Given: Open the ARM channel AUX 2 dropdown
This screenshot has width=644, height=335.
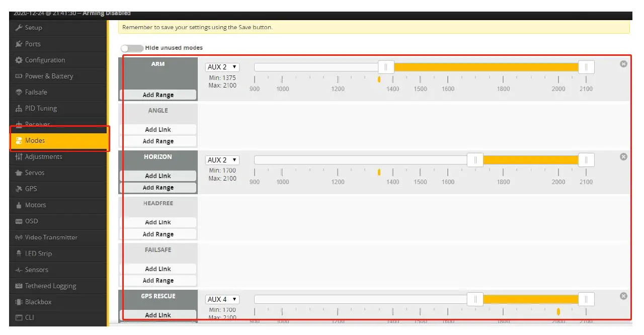Looking at the screenshot, I should pos(222,67).
